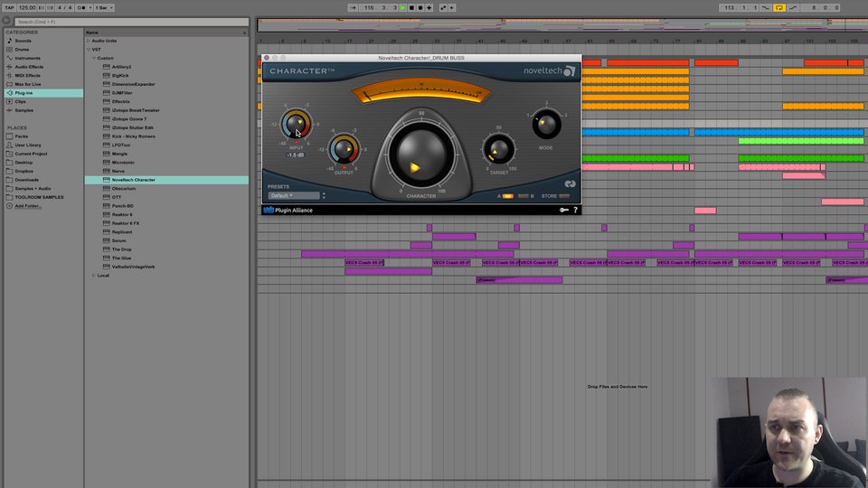Open the Default preset dropdown
Viewport: 868px width, 488px height.
click(x=293, y=196)
